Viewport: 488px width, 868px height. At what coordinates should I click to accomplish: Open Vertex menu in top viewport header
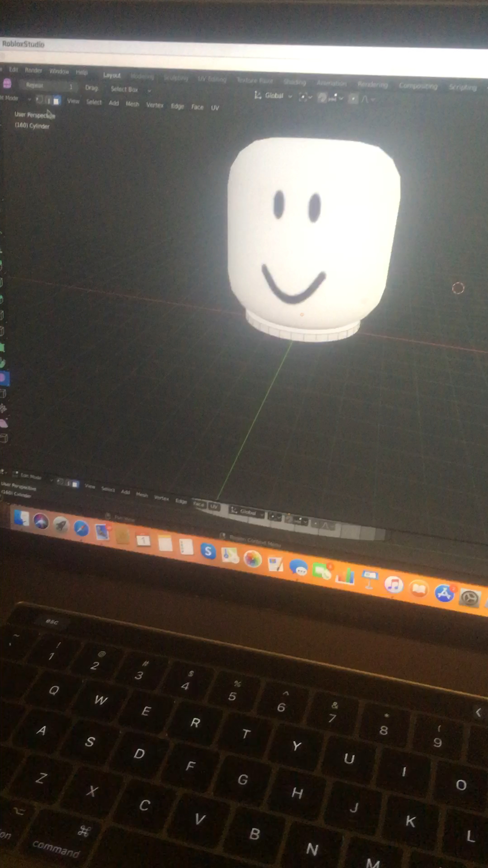click(155, 105)
